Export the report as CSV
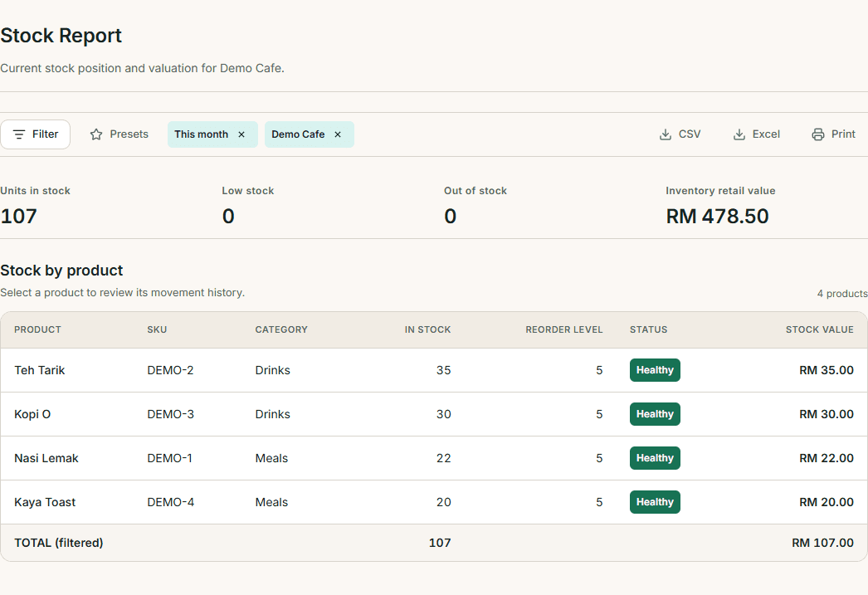 point(680,134)
